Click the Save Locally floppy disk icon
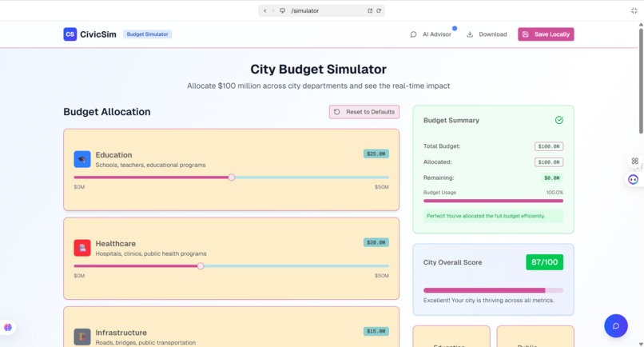 click(525, 34)
